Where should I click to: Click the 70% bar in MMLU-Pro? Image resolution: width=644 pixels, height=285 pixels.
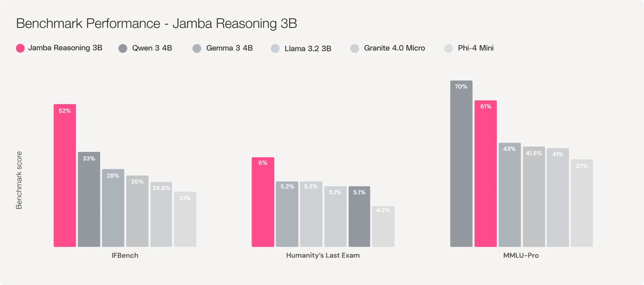[x=461, y=164]
